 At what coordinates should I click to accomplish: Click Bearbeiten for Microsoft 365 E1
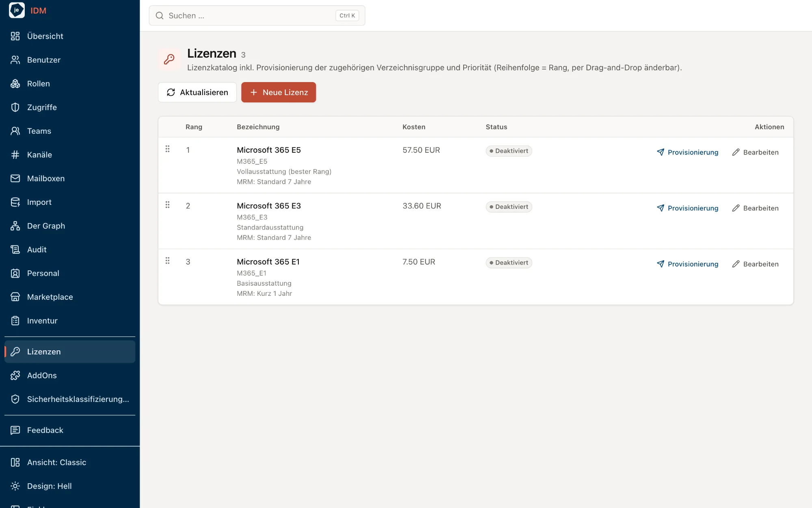click(755, 264)
